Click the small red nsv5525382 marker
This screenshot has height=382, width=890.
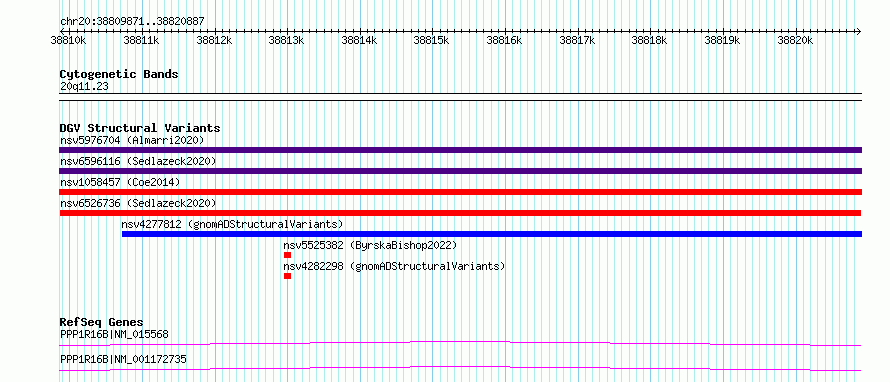287,255
